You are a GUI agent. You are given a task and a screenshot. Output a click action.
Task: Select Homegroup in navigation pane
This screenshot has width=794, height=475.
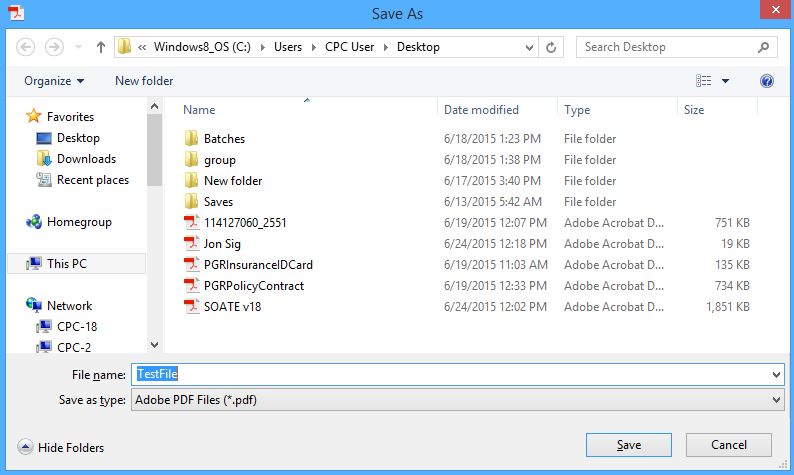point(79,222)
